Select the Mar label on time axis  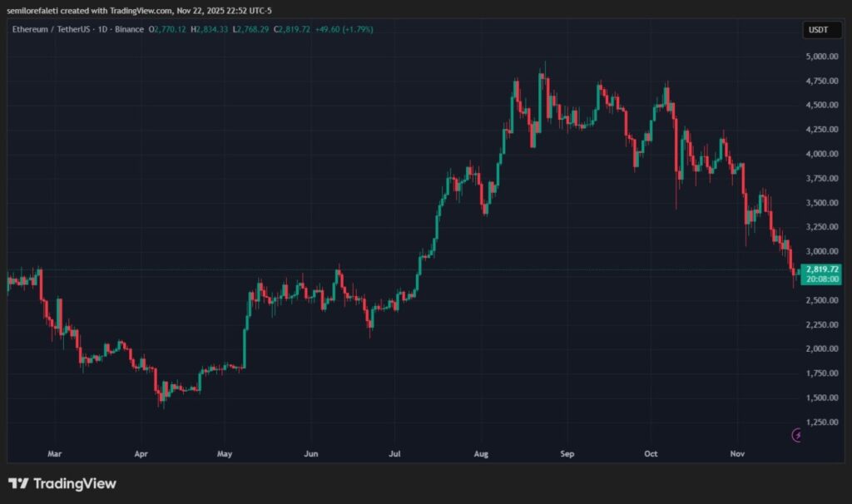55,454
